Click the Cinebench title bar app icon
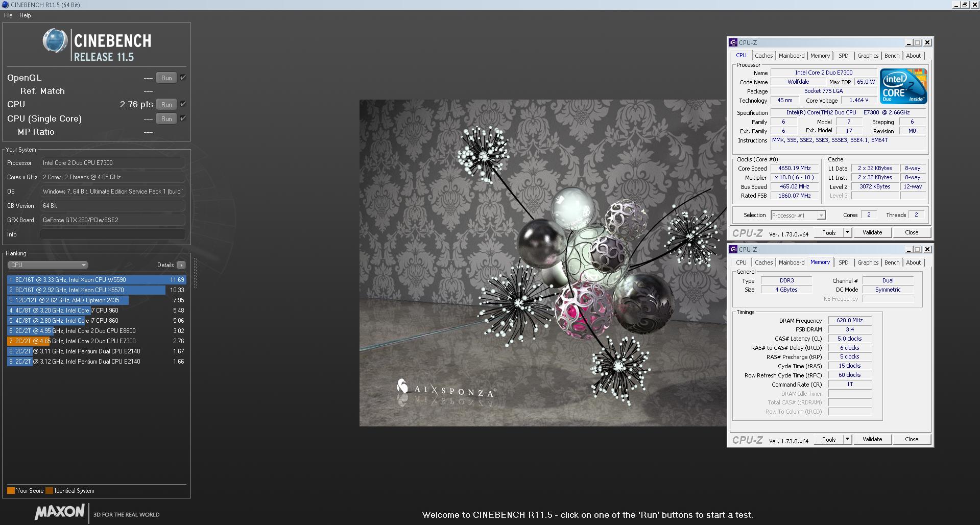 (x=5, y=5)
